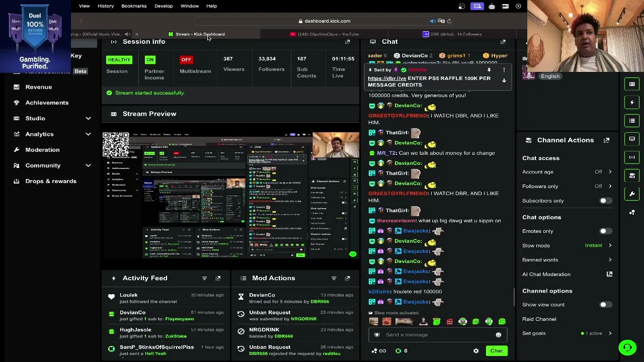Close the Official Music Video tab
The image size is (644, 362).
point(136,34)
